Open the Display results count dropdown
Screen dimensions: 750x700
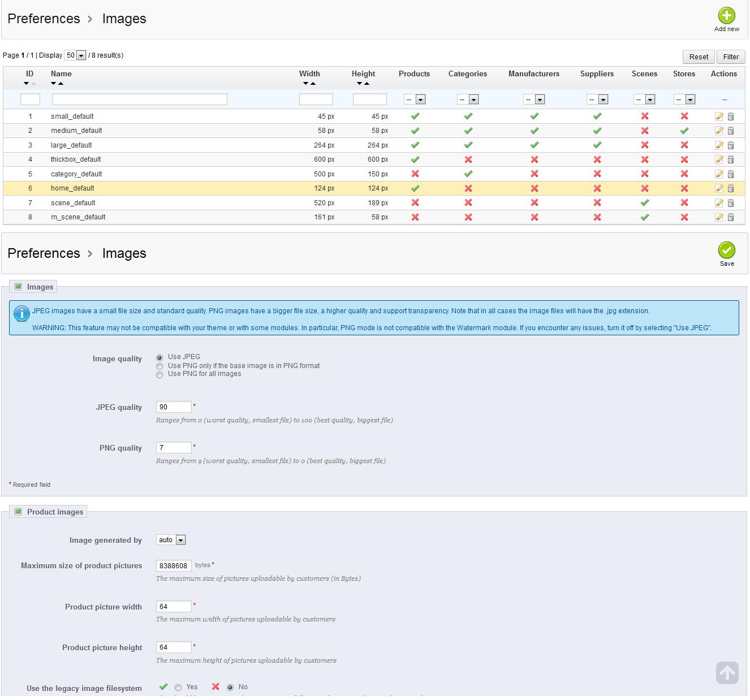pyautogui.click(x=75, y=55)
